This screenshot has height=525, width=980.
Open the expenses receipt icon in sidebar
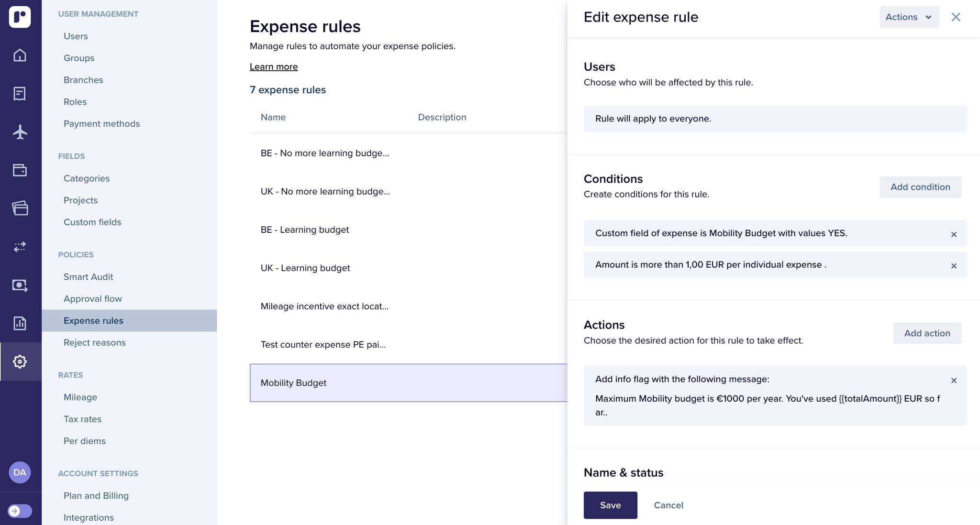click(20, 94)
